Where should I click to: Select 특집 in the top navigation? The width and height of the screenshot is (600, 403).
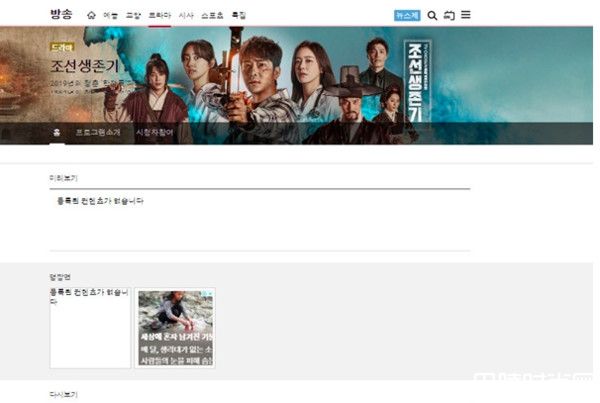238,16
